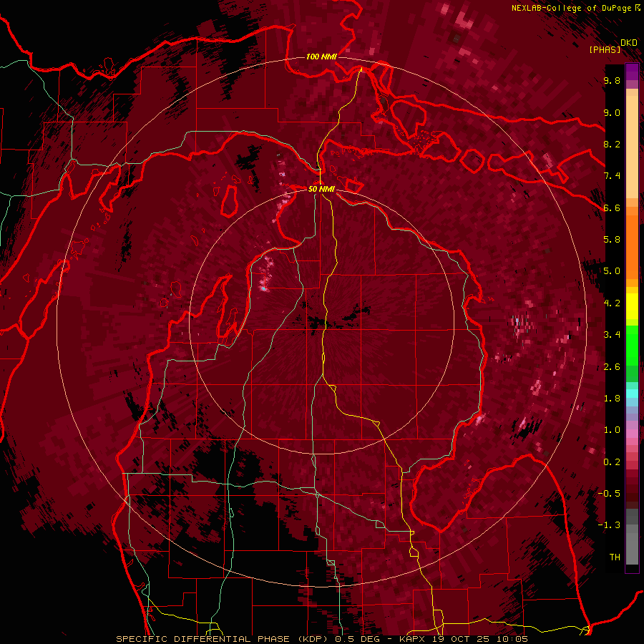Click the 1.8 value on color scale
644x644 pixels.
pos(612,399)
